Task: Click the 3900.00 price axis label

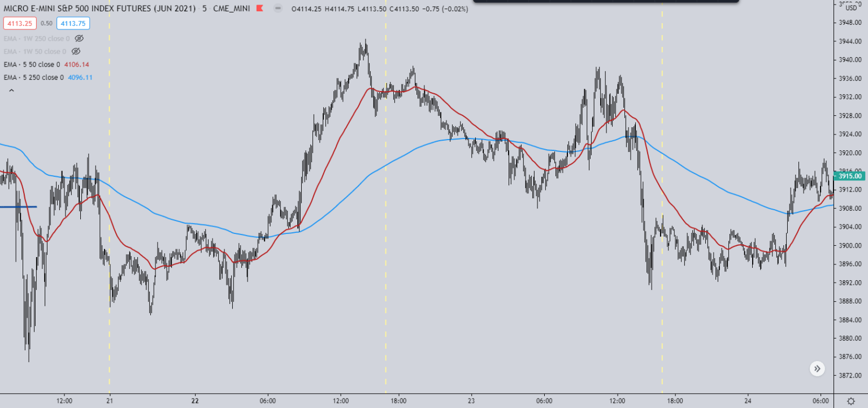Action: click(x=850, y=246)
